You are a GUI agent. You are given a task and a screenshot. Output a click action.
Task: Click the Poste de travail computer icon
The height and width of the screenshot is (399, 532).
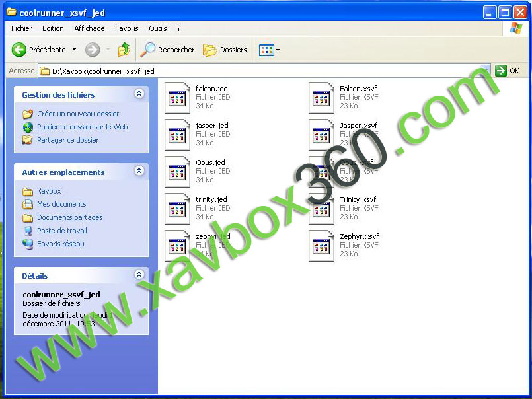pyautogui.click(x=28, y=231)
